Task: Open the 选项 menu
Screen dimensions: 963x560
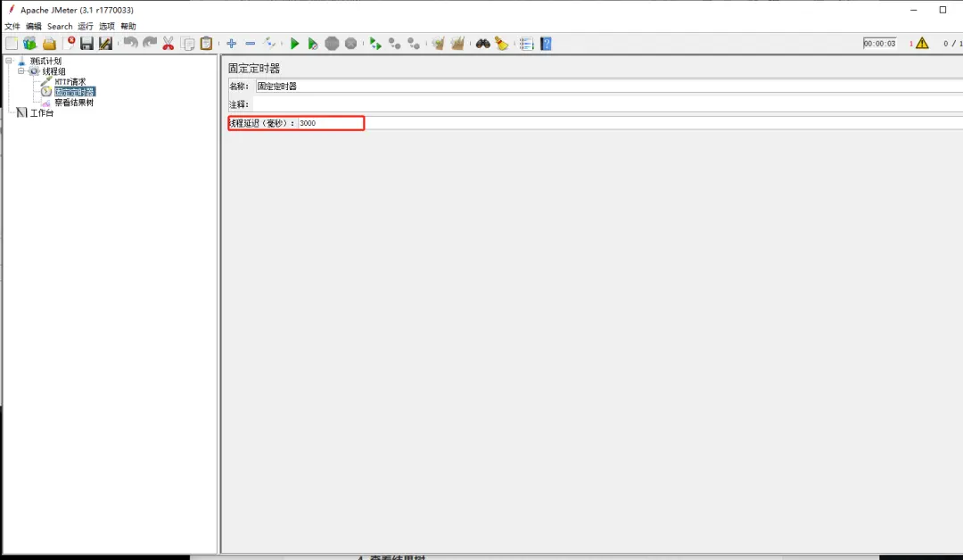Action: point(107,27)
